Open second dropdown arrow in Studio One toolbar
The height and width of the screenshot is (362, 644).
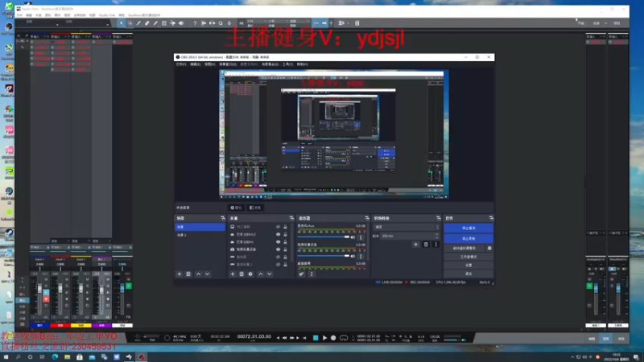click(x=108, y=25)
